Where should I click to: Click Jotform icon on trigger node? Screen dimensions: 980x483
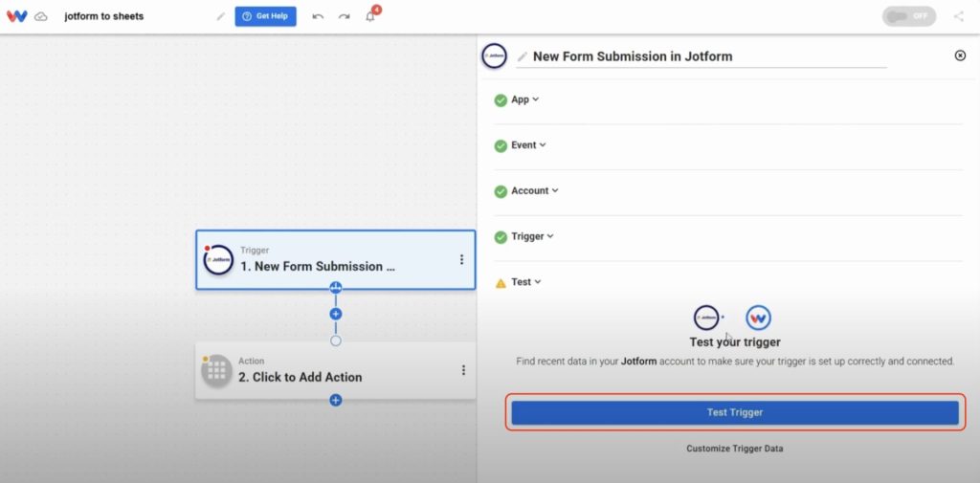click(218, 260)
